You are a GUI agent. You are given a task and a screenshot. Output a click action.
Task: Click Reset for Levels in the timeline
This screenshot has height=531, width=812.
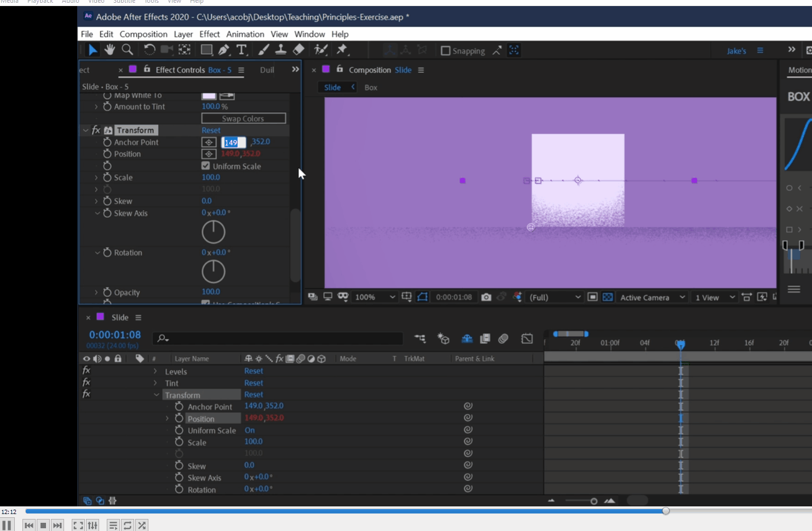254,371
